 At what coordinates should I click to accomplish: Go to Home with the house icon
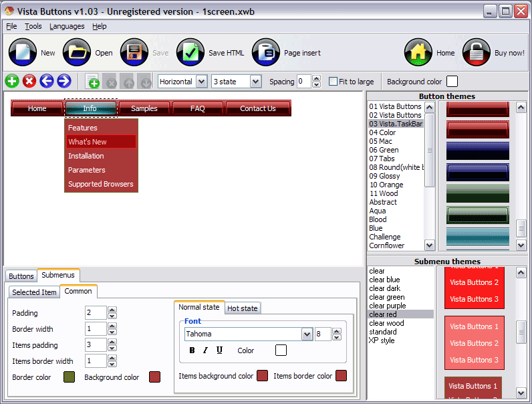(418, 52)
